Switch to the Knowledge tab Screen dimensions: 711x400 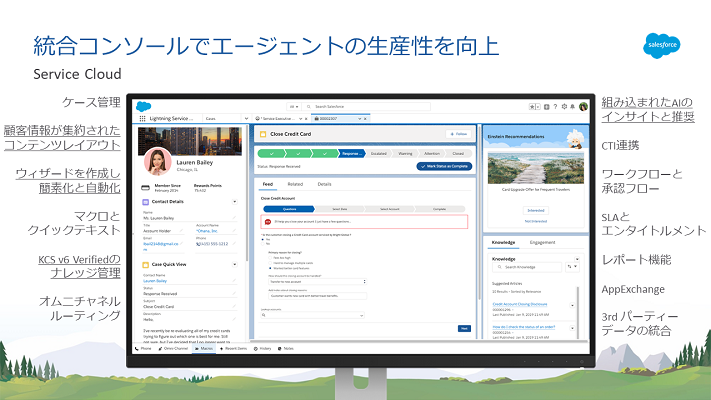(x=503, y=243)
